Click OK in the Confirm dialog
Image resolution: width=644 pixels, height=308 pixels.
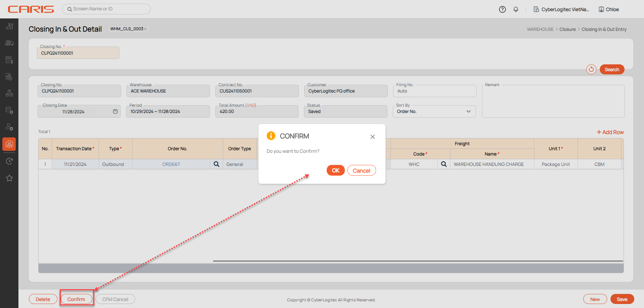335,170
